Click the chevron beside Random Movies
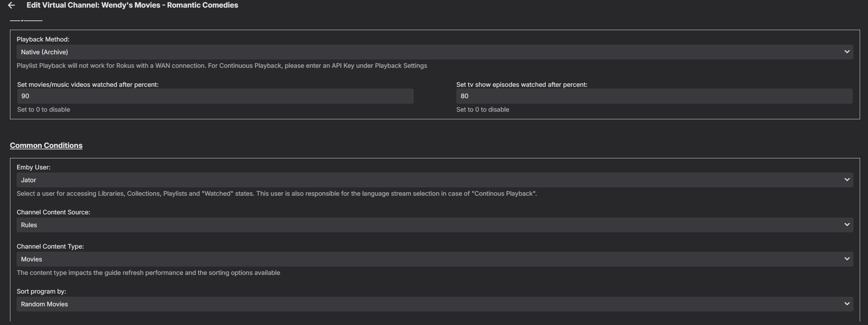Image resolution: width=868 pixels, height=325 pixels. click(x=847, y=304)
